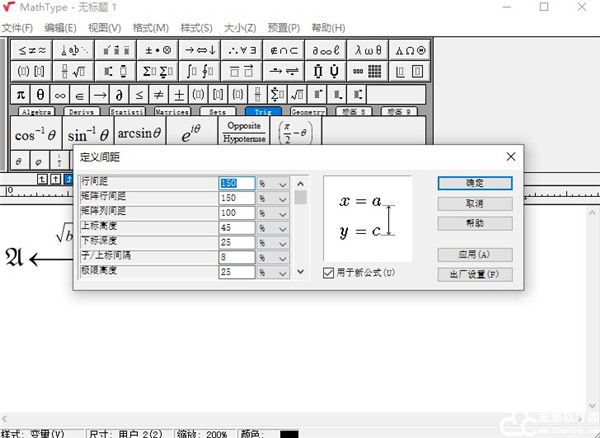Click the 确定 button
This screenshot has width=600, height=438.
(475, 184)
